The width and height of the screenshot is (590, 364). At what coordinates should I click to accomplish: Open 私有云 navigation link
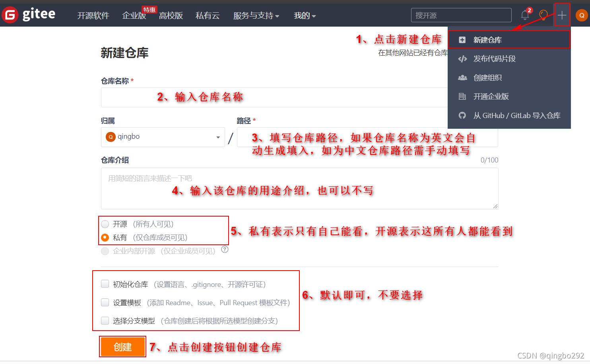[208, 15]
